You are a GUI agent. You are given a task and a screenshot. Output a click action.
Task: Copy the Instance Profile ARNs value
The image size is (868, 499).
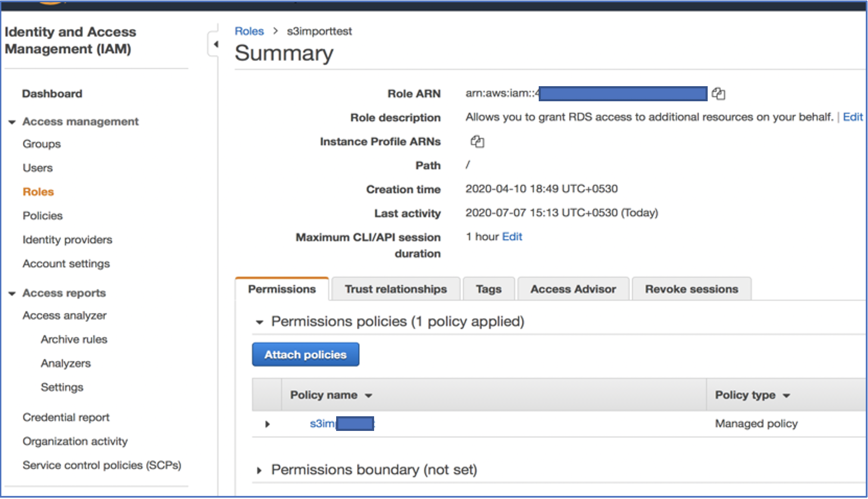tap(477, 141)
